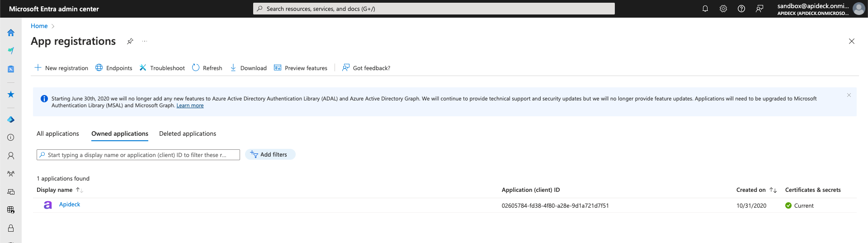Screen dimensions: 868x243
Task: Click the blue info icon in the banner
Action: (x=44, y=99)
